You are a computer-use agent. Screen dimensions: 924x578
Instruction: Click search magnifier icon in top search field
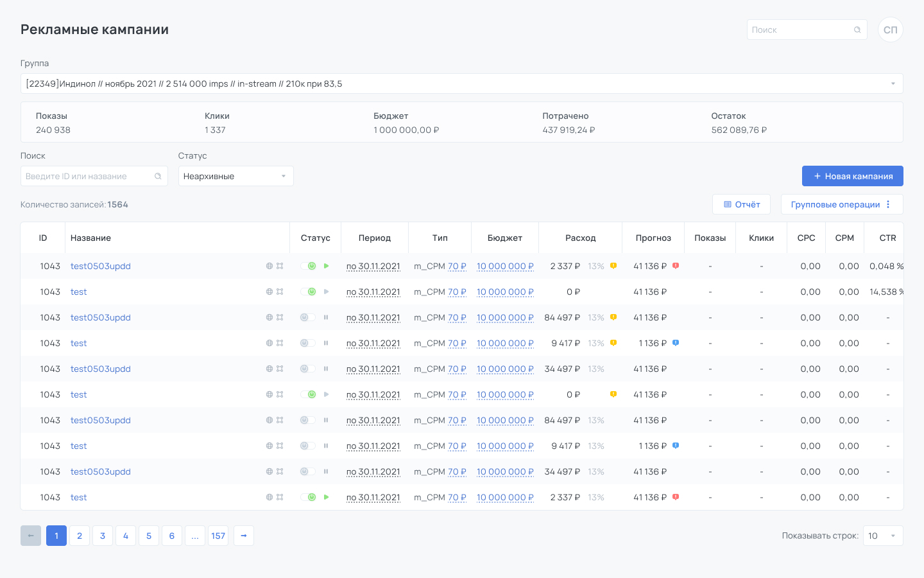(857, 30)
